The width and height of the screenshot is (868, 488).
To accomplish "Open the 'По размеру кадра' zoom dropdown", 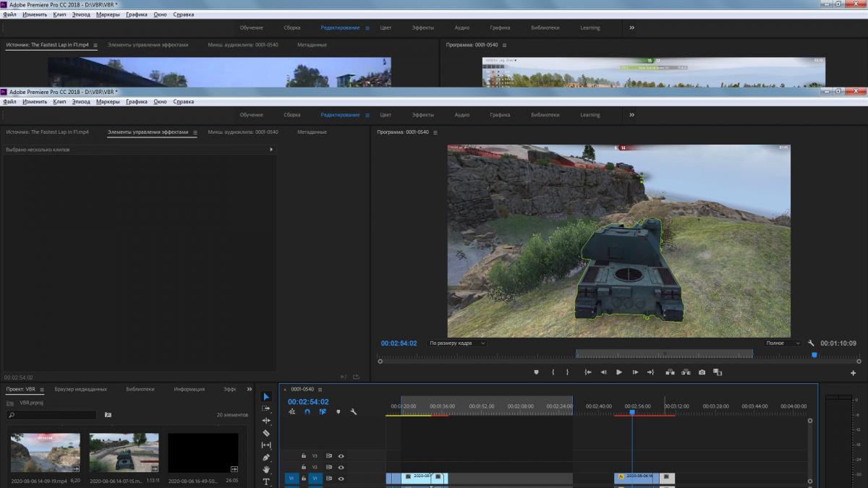I will point(457,343).
